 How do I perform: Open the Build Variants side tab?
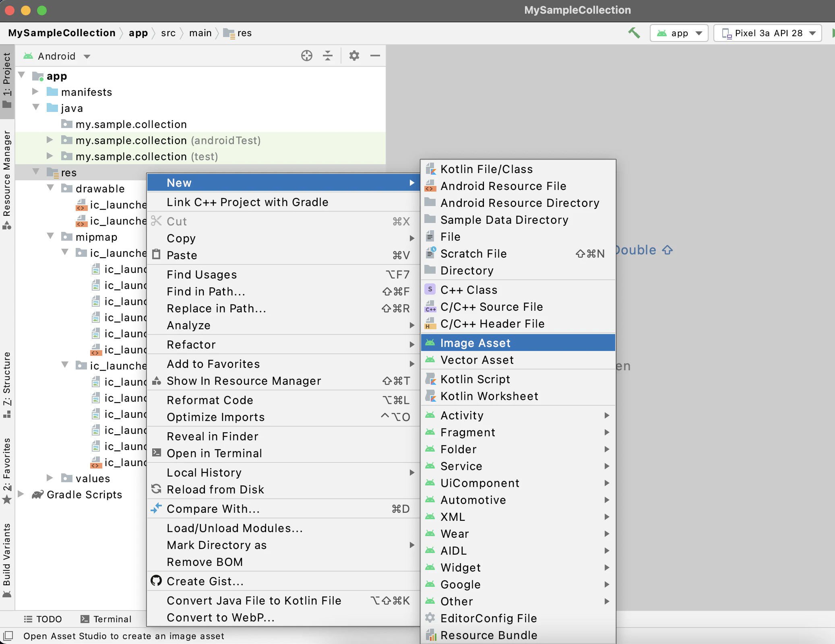tap(7, 560)
